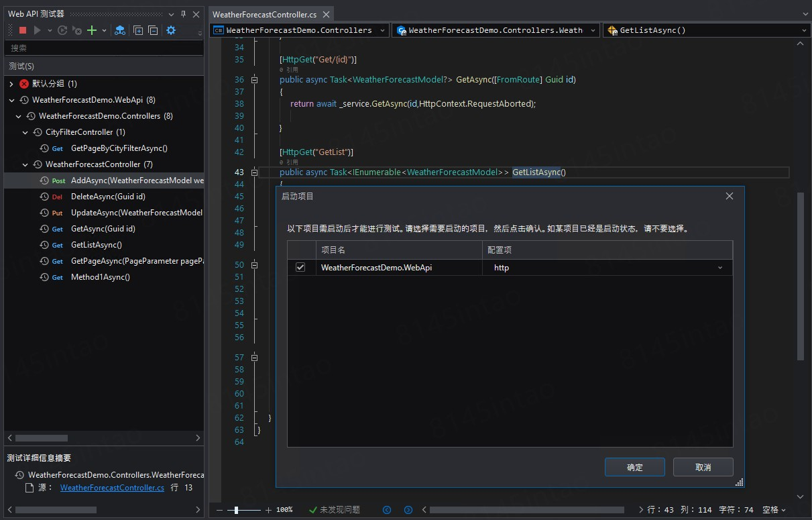812x520 pixels.
Task: Click the Del badge on DeleteAsync row
Action: point(57,197)
